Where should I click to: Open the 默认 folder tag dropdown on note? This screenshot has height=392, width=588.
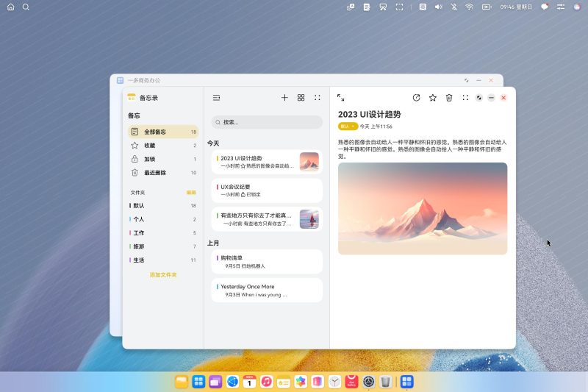point(348,126)
